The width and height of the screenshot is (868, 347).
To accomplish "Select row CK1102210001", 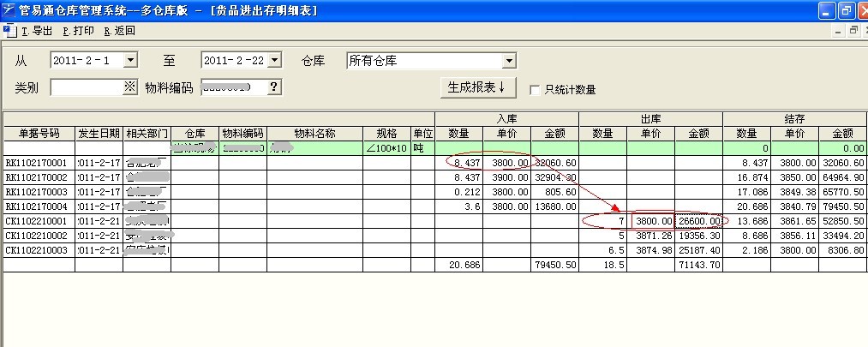I will 434,221.
